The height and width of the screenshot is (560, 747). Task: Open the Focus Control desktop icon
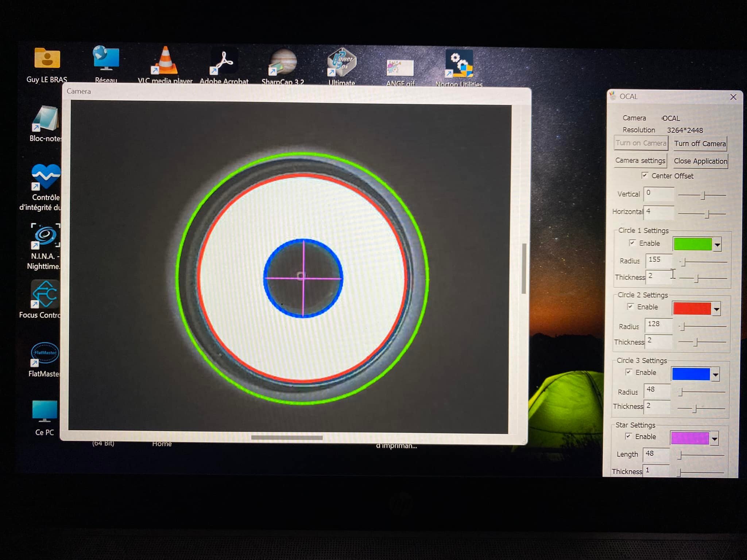tap(45, 295)
